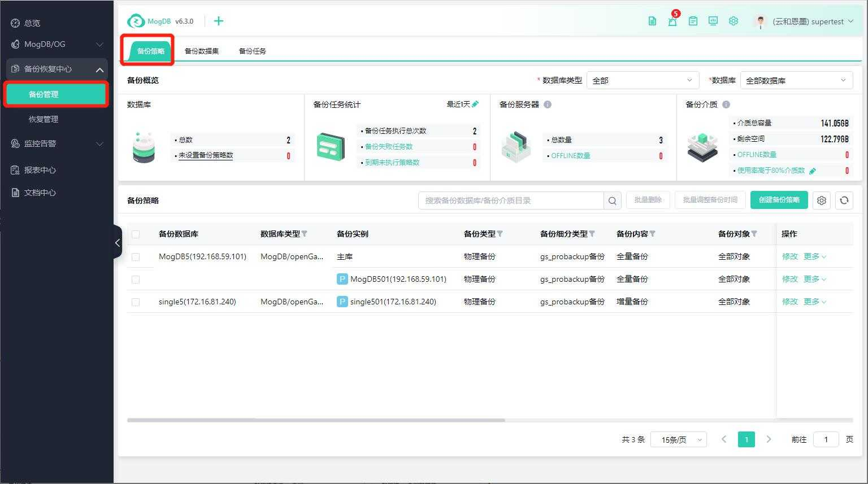This screenshot has width=868, height=484.
Task: Click 修改 for the MogDB501 row
Action: 789,279
